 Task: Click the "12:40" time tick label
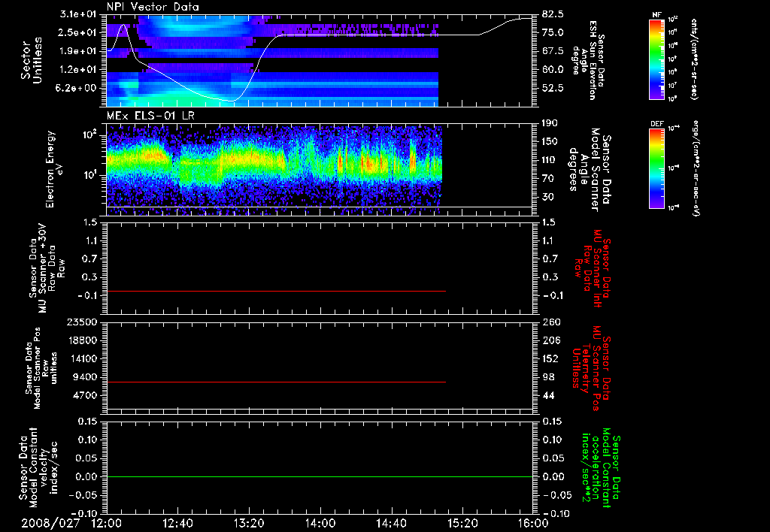(x=177, y=523)
